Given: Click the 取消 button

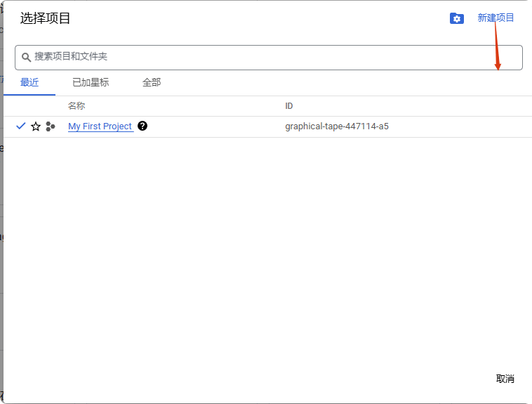Looking at the screenshot, I should click(x=505, y=379).
